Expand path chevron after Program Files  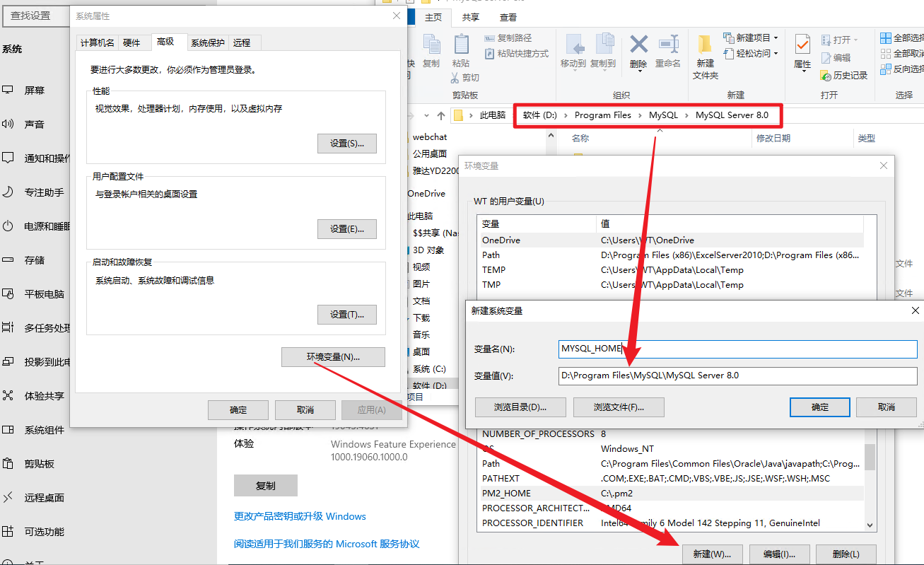[x=640, y=115]
